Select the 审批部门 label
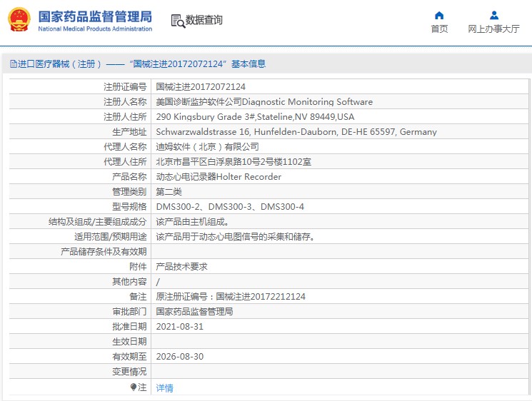Image resolution: width=532 pixels, height=401 pixels. (x=129, y=312)
